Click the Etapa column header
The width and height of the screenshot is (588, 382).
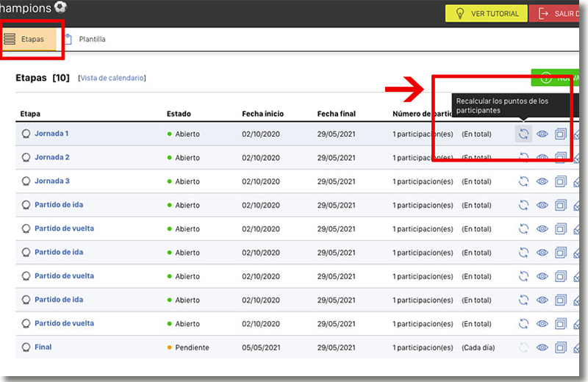tap(30, 114)
